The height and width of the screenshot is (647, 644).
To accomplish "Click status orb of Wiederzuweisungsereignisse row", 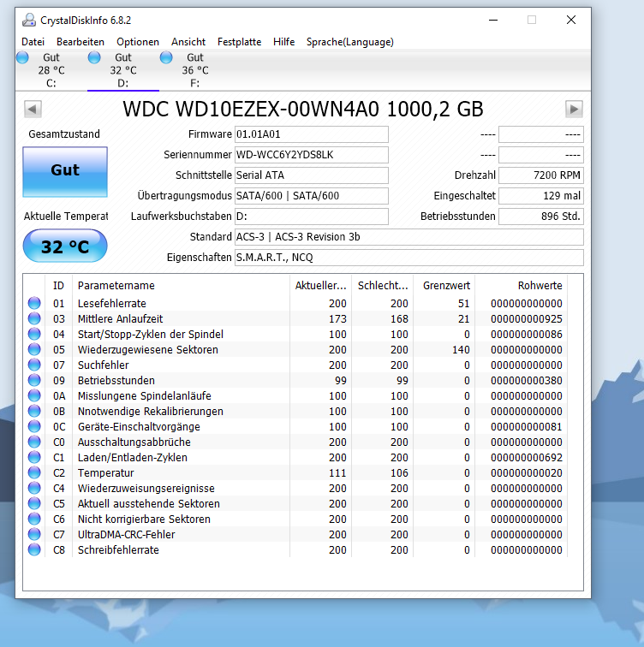I will 34,488.
